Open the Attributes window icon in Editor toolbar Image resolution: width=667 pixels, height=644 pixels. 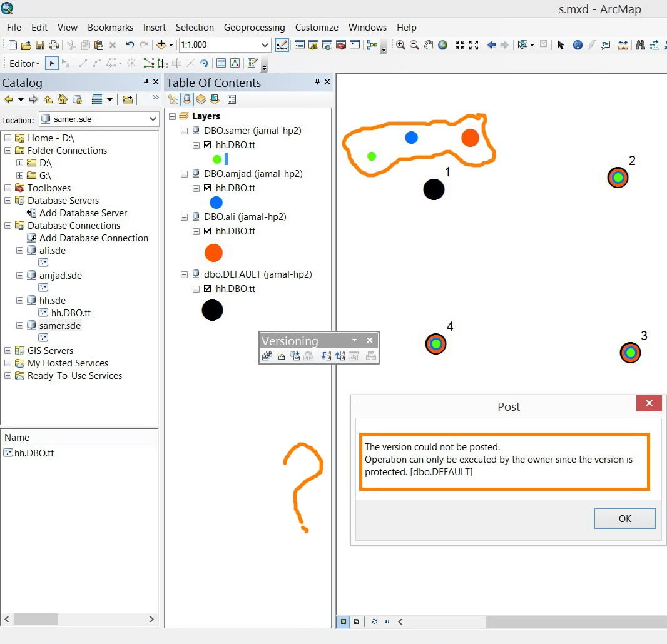[221, 63]
